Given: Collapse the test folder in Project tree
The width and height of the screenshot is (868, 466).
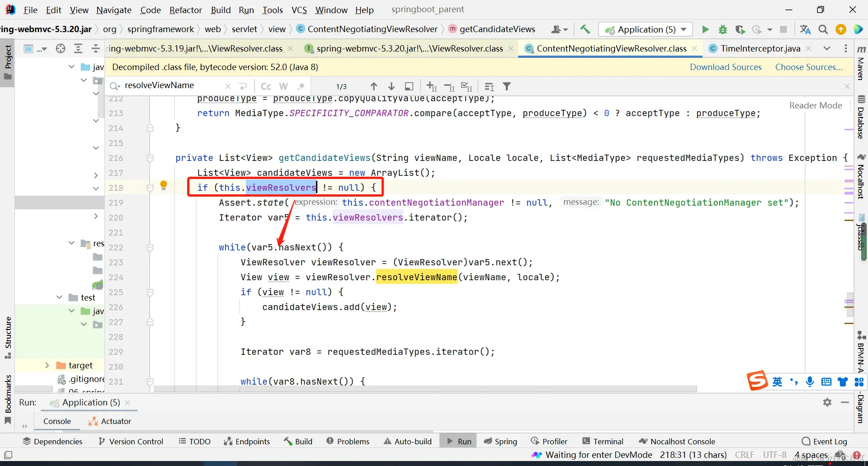Looking at the screenshot, I should pos(59,297).
